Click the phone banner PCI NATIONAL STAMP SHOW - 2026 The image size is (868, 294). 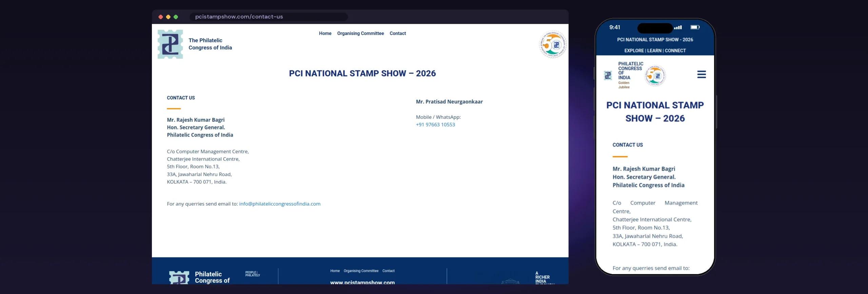pyautogui.click(x=655, y=40)
